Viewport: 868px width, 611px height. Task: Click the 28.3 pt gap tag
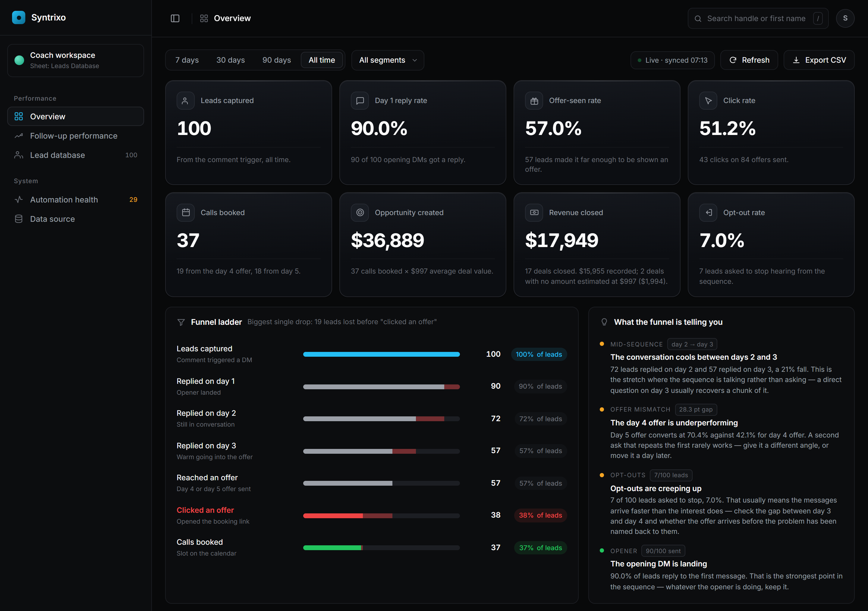point(696,409)
